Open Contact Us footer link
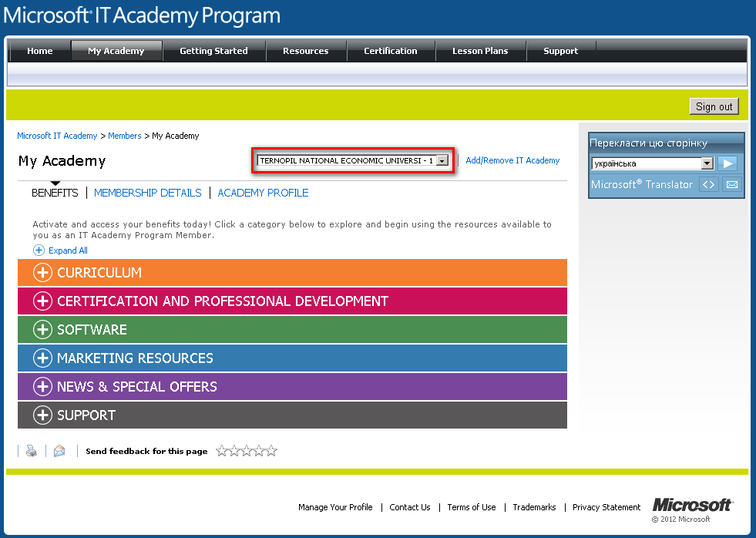 410,507
